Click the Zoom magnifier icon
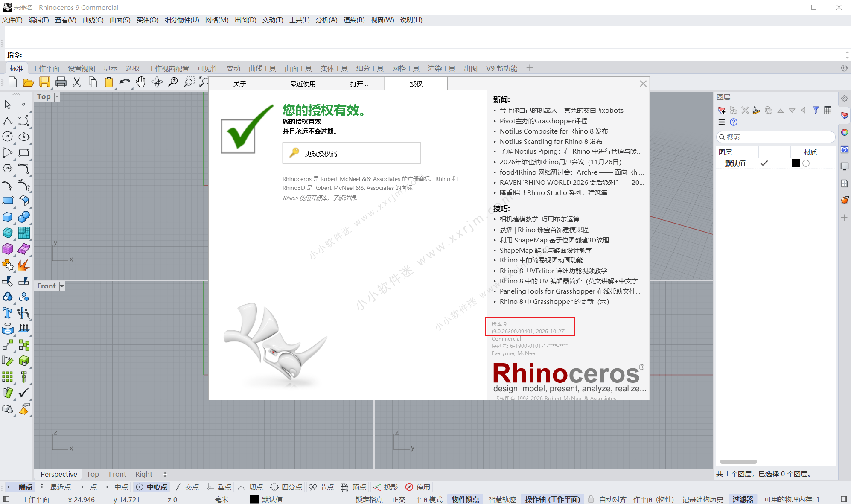The width and height of the screenshot is (851, 504). tap(173, 82)
